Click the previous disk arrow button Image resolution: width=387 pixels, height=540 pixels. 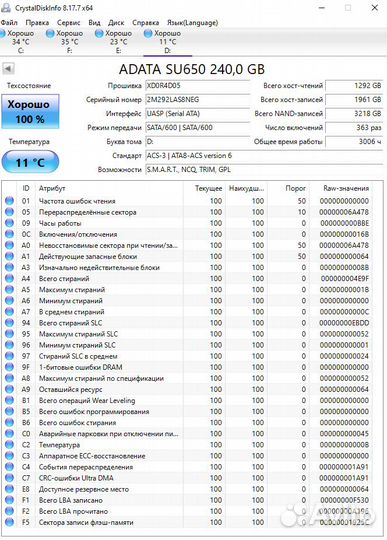(x=8, y=69)
